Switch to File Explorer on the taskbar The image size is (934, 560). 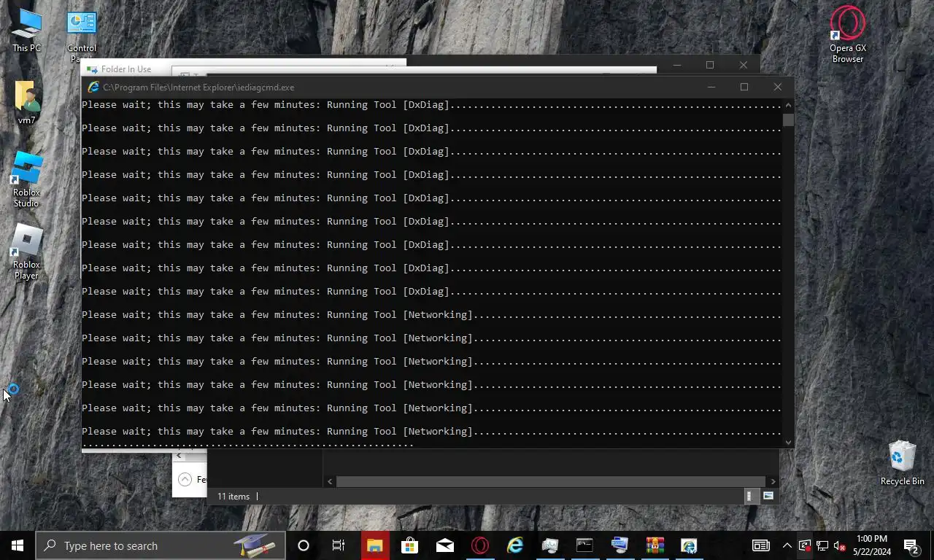pyautogui.click(x=375, y=545)
